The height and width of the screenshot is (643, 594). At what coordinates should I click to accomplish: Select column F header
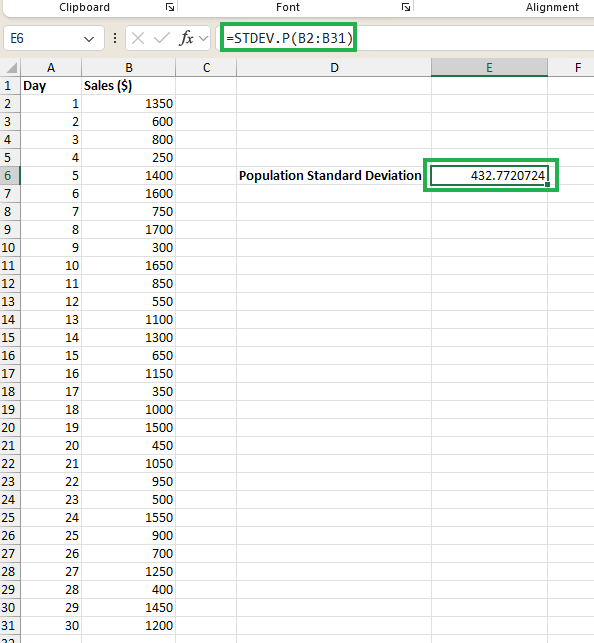(x=571, y=68)
